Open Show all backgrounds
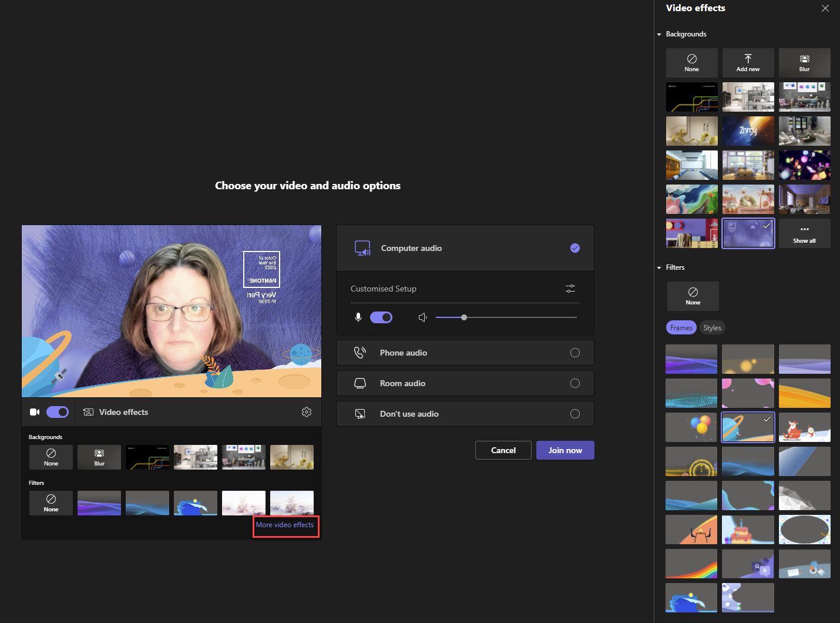Viewport: 840px width, 623px height. pos(804,233)
